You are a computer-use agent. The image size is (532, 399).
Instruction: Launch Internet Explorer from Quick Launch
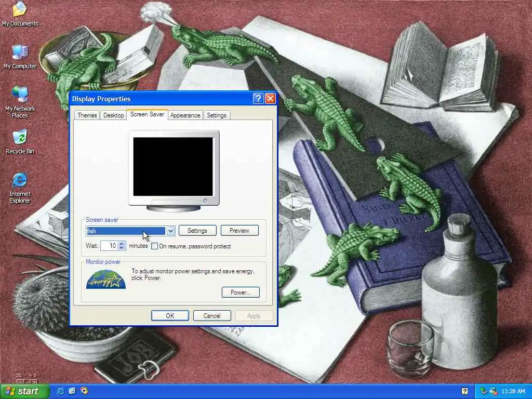point(60,391)
